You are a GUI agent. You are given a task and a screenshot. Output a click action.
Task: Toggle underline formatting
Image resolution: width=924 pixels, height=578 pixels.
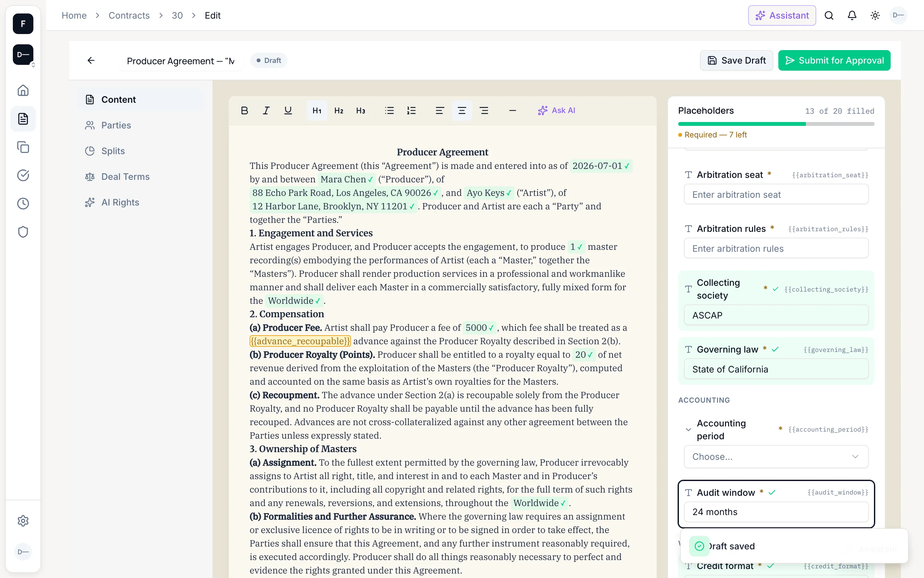(x=288, y=110)
